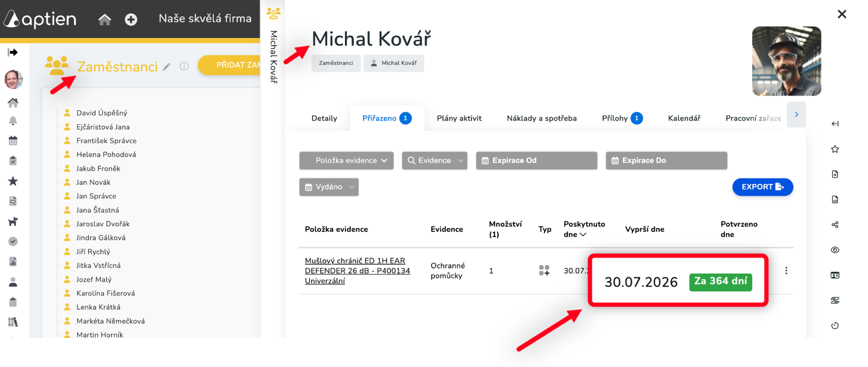Click the history icon in right toolbar
Screen dimensions: 868x367
(x=835, y=325)
